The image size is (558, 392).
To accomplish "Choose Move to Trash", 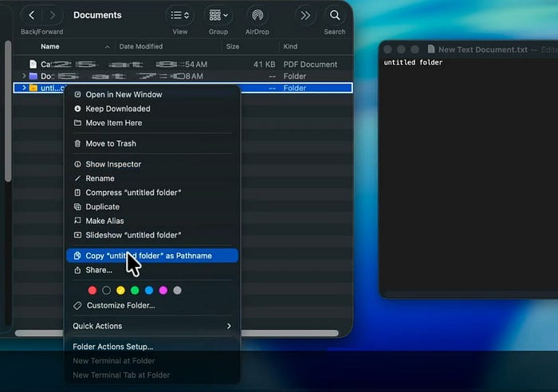I will pyautogui.click(x=152, y=143).
